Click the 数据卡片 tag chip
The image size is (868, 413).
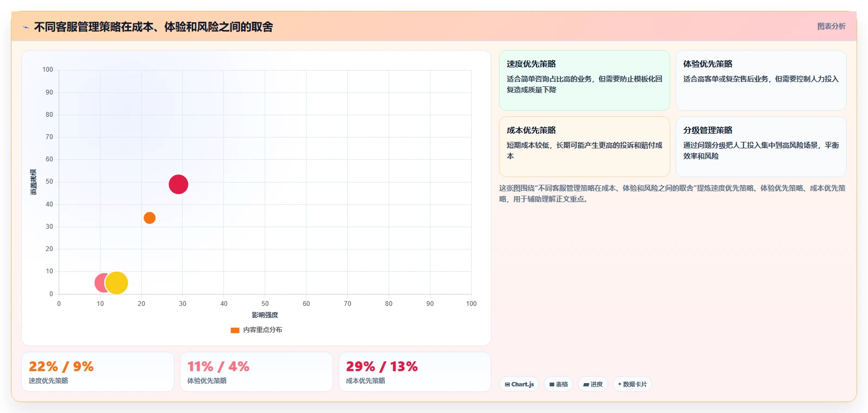coord(632,384)
